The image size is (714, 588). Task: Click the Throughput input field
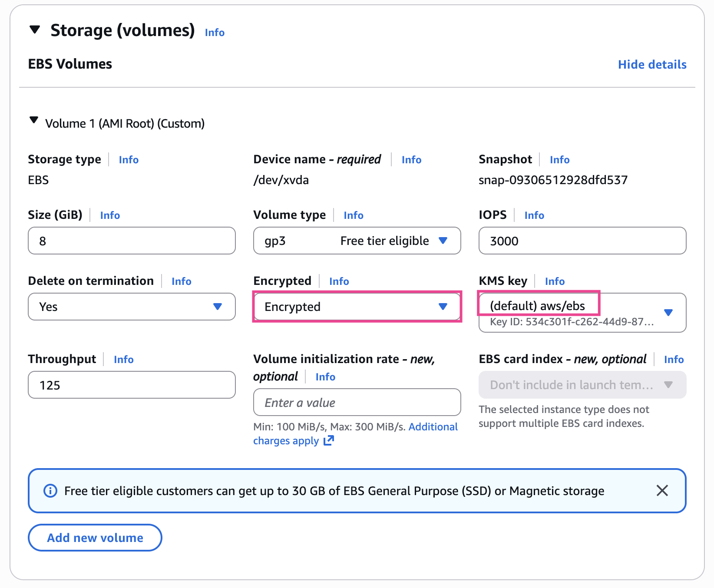[132, 385]
